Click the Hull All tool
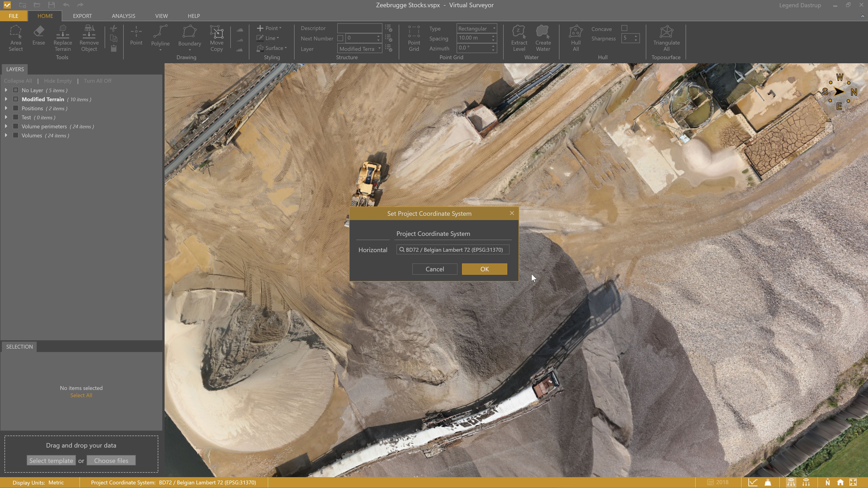The image size is (868, 488). pyautogui.click(x=576, y=38)
